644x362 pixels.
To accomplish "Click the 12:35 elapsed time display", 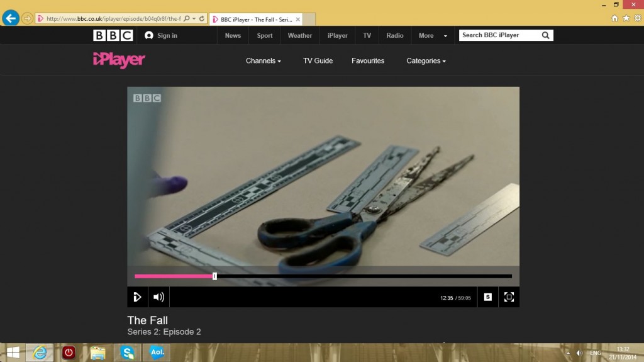I will (x=447, y=298).
